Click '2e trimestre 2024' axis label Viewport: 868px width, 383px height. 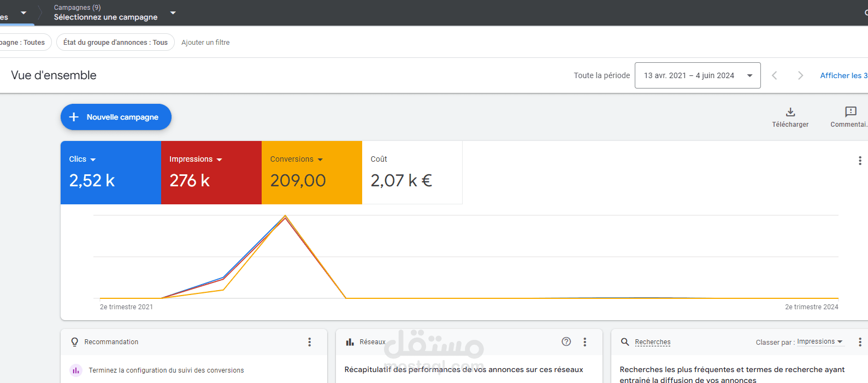pos(811,307)
